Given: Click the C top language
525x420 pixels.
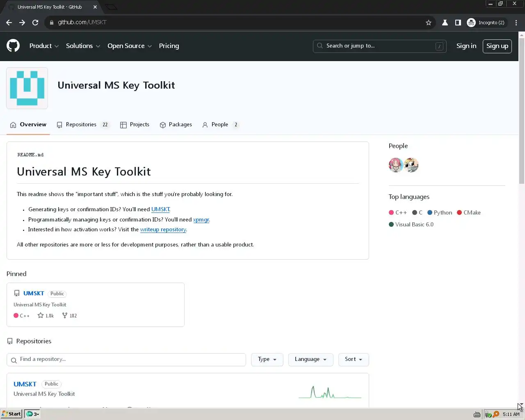Looking at the screenshot, I should pos(417,212).
